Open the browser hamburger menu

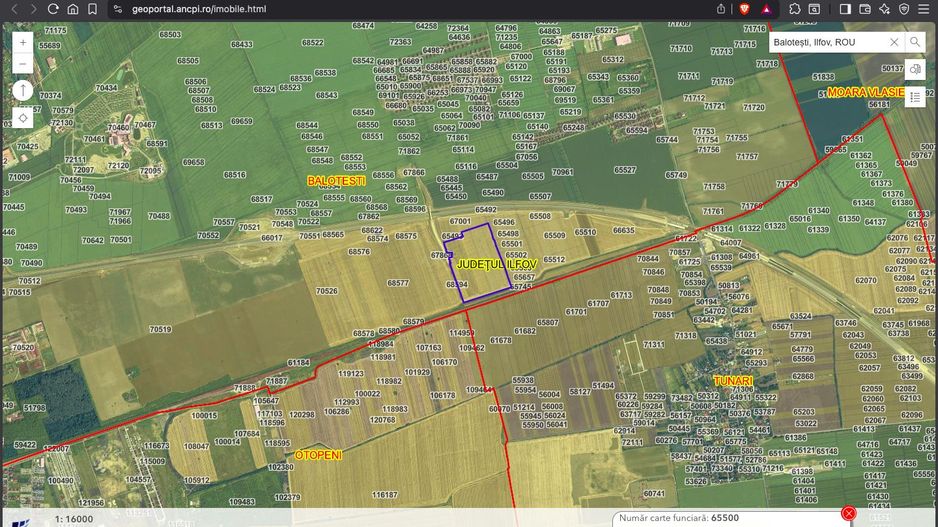(924, 9)
